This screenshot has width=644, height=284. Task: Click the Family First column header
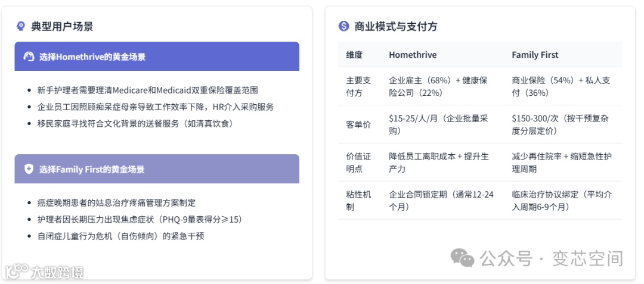[x=535, y=55]
